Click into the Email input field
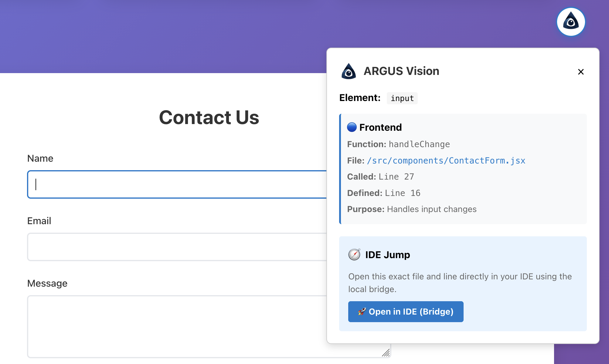Screen dimensions: 609x364 (x=177, y=247)
